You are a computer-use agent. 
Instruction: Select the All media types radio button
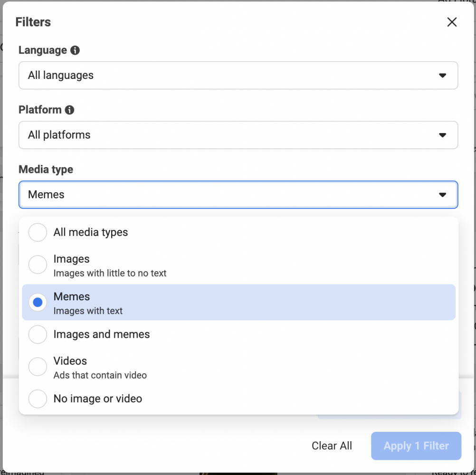click(38, 233)
